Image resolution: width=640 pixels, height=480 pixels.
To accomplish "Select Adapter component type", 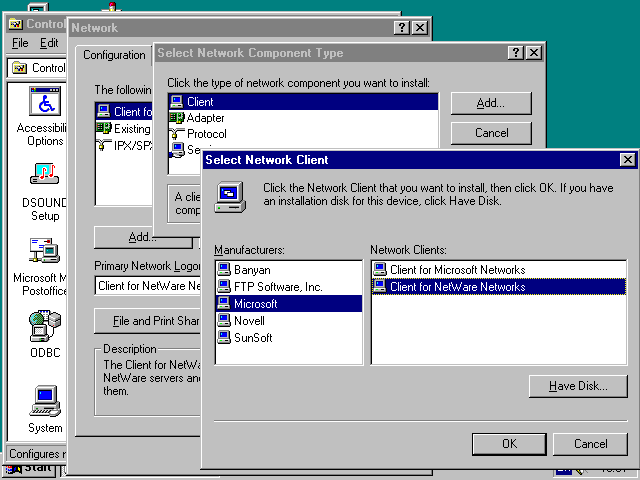I will [x=205, y=118].
